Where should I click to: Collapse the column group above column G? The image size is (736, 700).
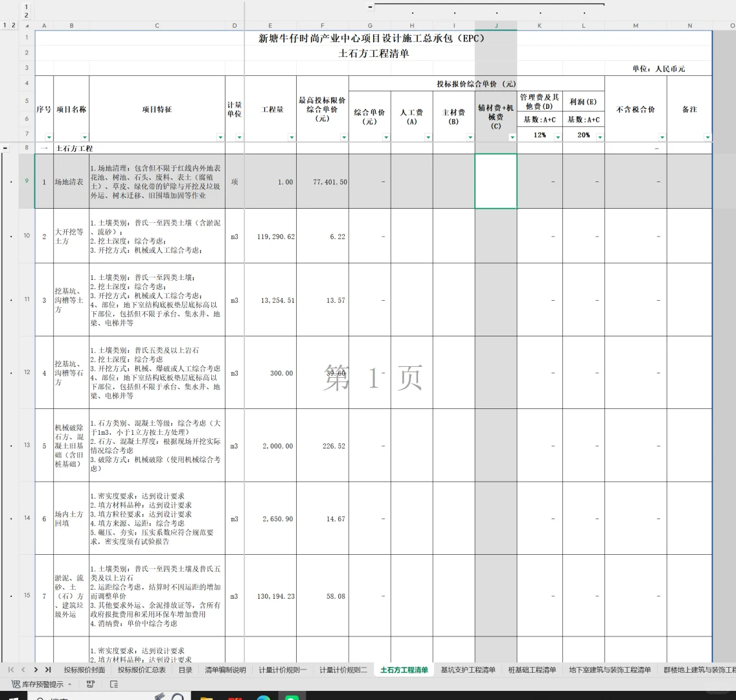pos(371,6)
